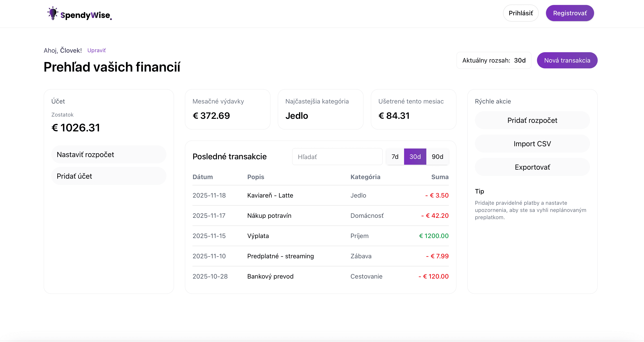Click the Mesačné výdavky summary card

point(227,109)
